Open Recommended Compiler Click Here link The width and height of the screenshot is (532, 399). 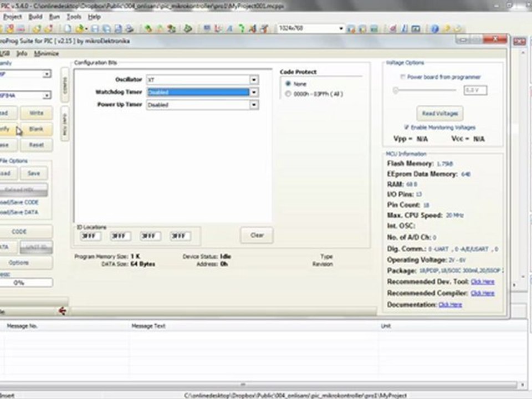click(x=483, y=293)
